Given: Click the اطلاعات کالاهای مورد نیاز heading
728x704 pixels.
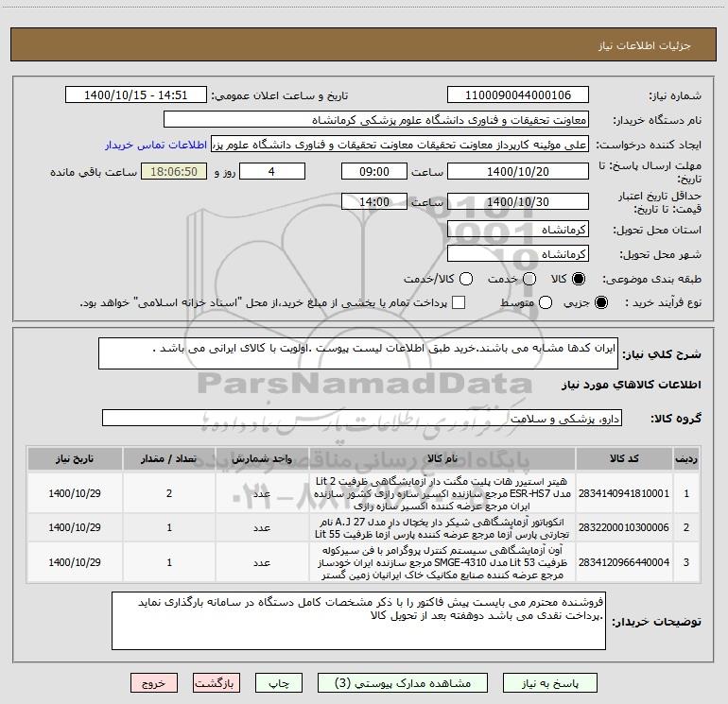Looking at the screenshot, I should [x=632, y=385].
